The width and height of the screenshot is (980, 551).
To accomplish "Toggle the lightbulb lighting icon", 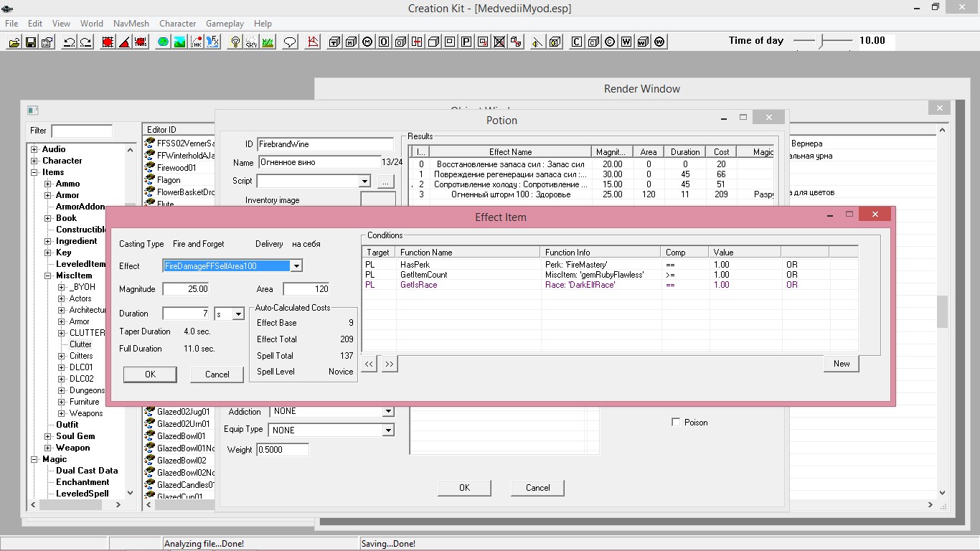I will (235, 42).
